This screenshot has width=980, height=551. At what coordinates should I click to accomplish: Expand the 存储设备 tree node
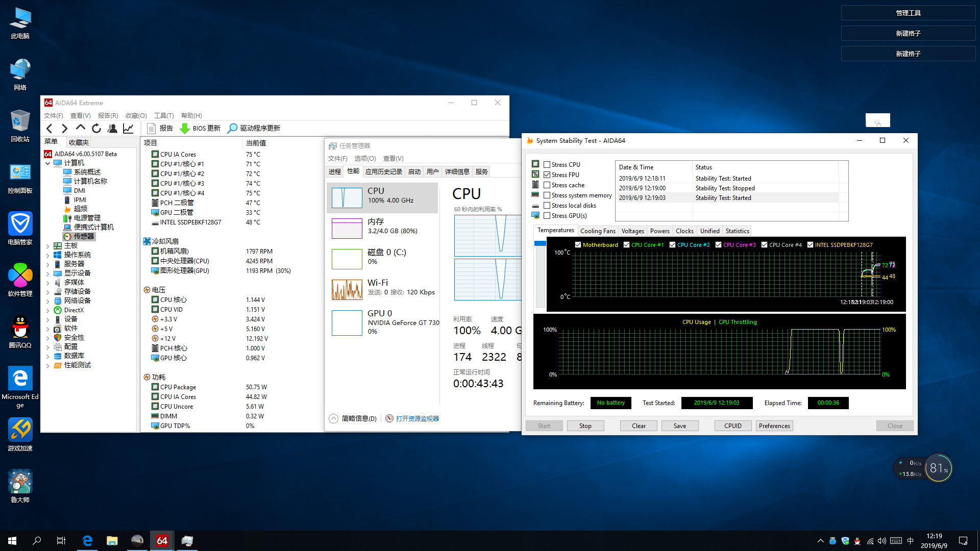pos(48,292)
